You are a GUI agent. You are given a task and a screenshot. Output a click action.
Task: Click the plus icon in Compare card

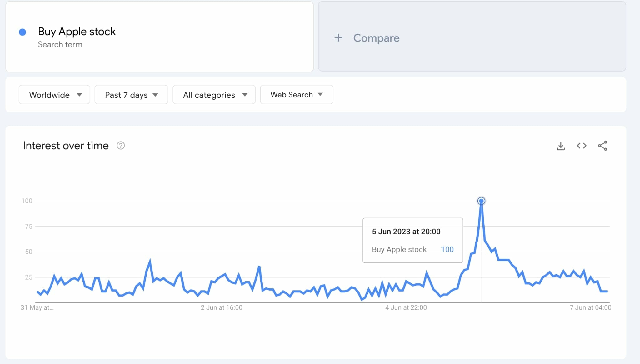click(338, 38)
